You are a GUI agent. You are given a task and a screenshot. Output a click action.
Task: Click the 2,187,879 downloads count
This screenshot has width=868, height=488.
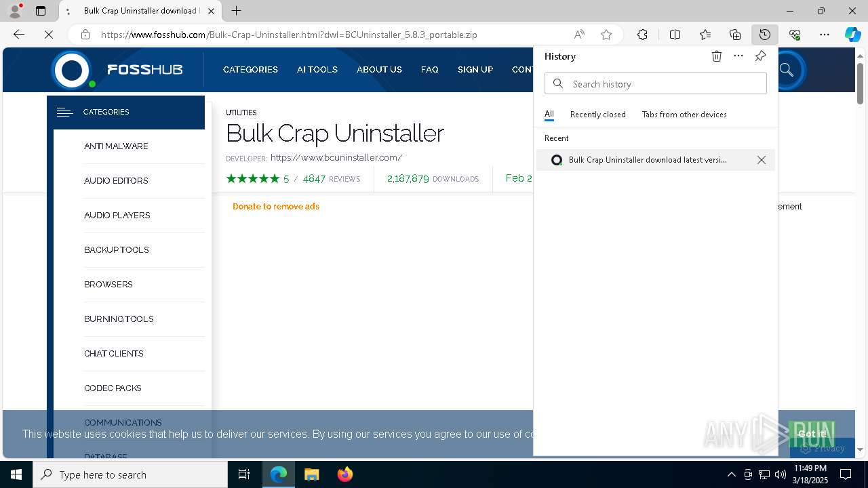408,179
